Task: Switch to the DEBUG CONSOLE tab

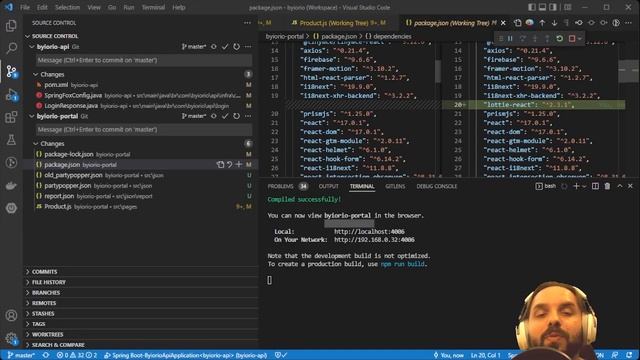Action: pyautogui.click(x=437, y=186)
